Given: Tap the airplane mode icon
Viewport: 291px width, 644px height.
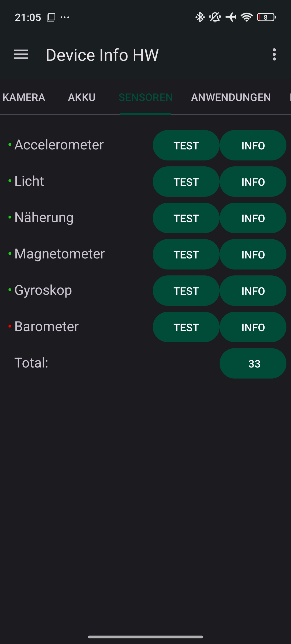Looking at the screenshot, I should tap(231, 17).
